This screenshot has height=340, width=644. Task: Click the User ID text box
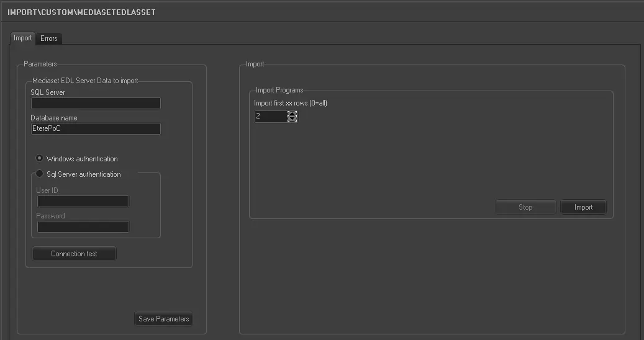83,202
